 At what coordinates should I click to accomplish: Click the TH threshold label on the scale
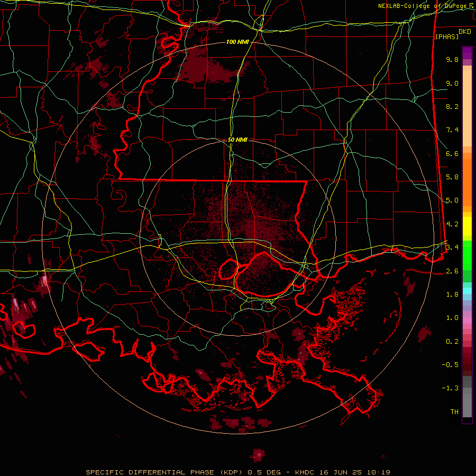point(454,412)
